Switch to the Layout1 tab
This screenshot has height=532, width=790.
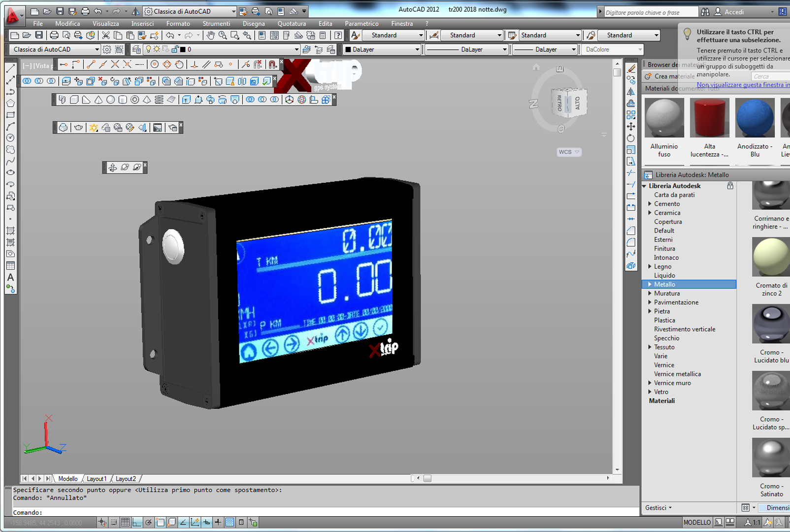pyautogui.click(x=97, y=479)
